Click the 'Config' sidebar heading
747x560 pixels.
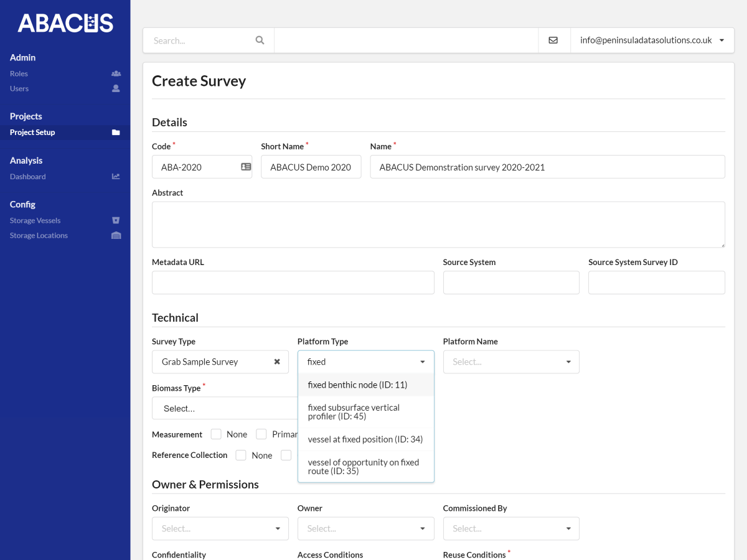click(22, 204)
